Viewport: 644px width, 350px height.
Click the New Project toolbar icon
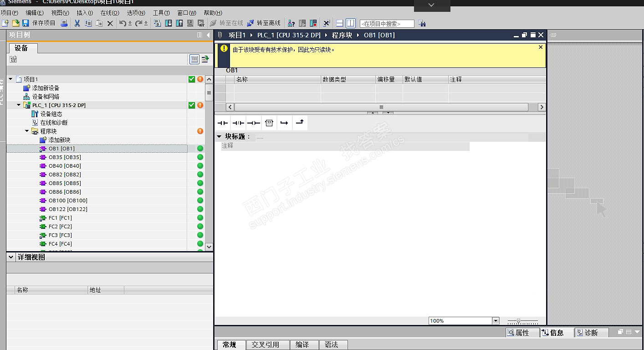(5, 23)
